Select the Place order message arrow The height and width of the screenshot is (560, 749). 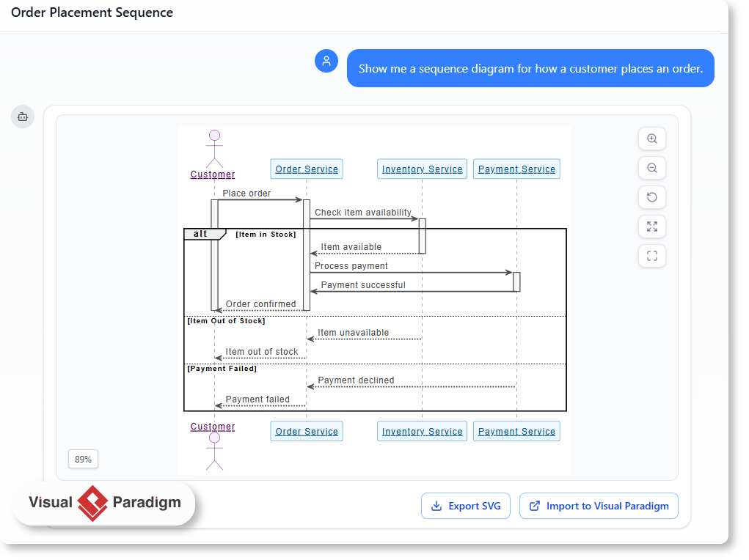click(260, 199)
